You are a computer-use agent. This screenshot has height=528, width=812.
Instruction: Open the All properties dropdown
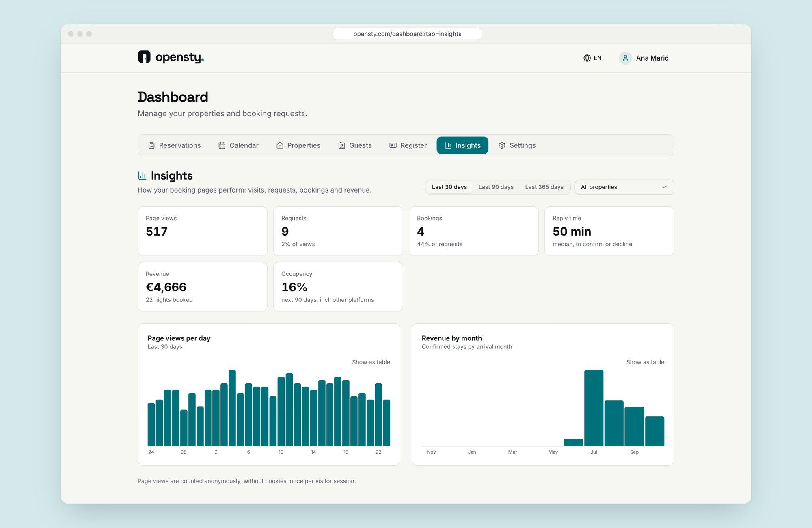tap(624, 187)
